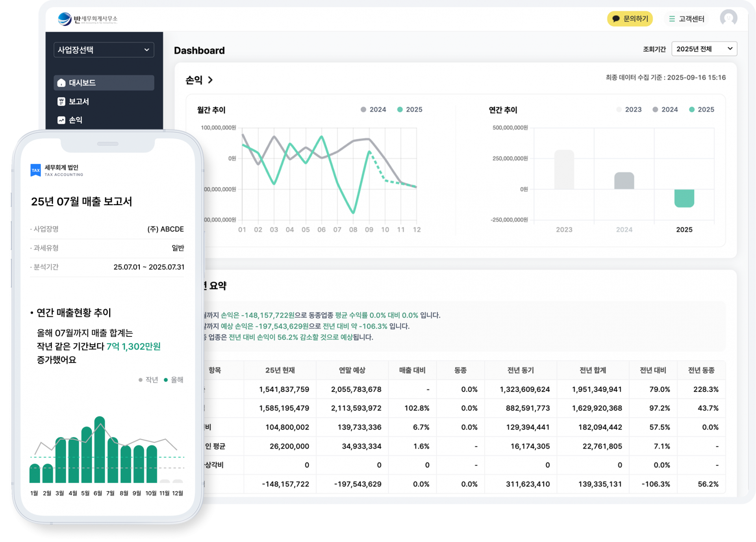Image resolution: width=756 pixels, height=542 pixels.
Task: Open the 조회기간 2025년 전체 dropdown
Action: 704,49
